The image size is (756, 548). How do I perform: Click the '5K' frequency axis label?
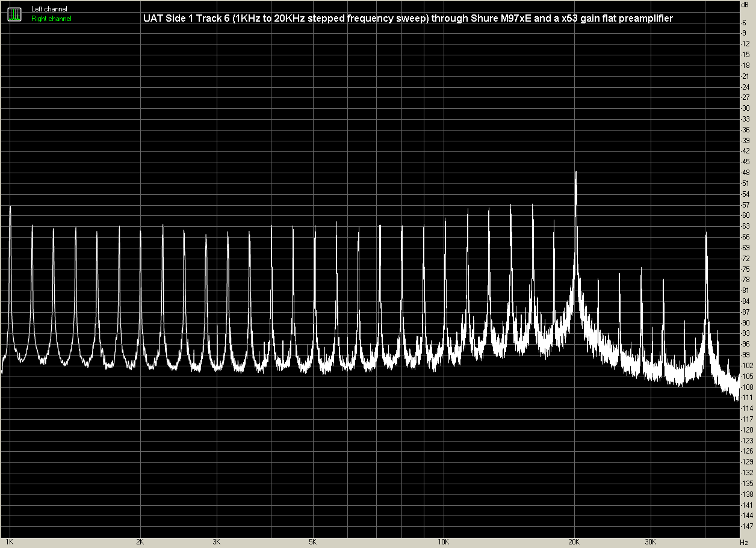(313, 543)
